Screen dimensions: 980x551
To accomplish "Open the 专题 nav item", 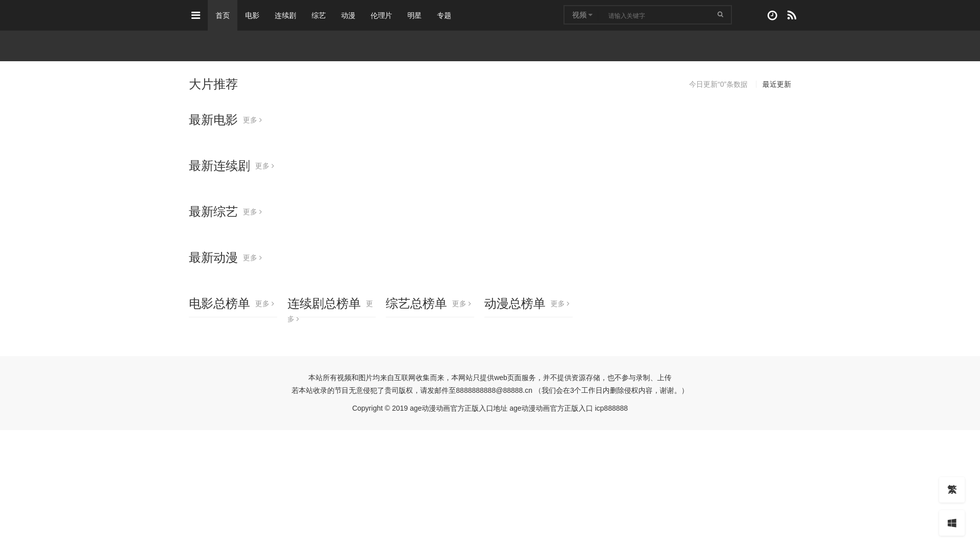I will pyautogui.click(x=444, y=15).
